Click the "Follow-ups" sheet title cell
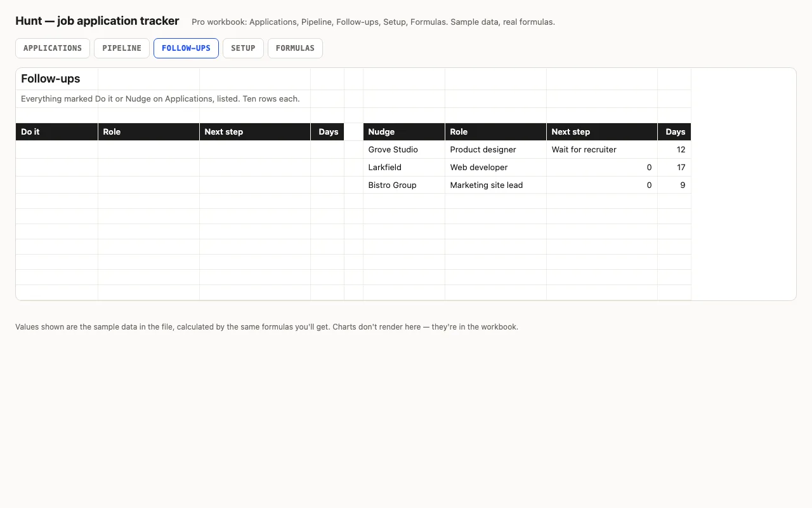The image size is (812, 508). (57, 79)
